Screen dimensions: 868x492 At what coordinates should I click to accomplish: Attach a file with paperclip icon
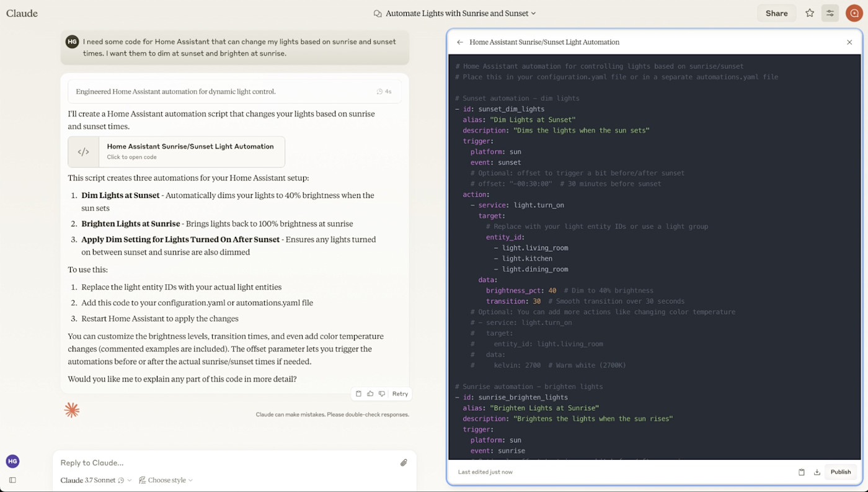click(x=404, y=463)
